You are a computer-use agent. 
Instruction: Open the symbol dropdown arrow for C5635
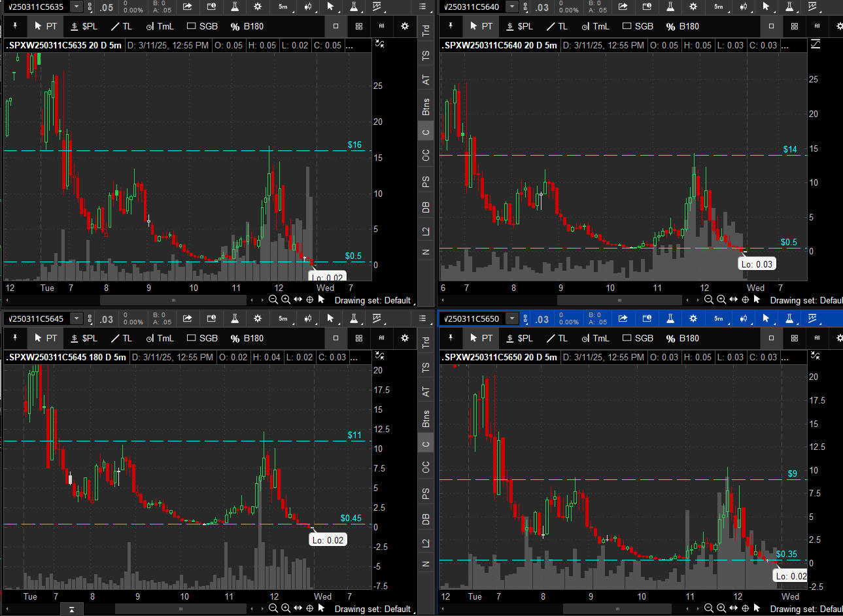point(77,7)
